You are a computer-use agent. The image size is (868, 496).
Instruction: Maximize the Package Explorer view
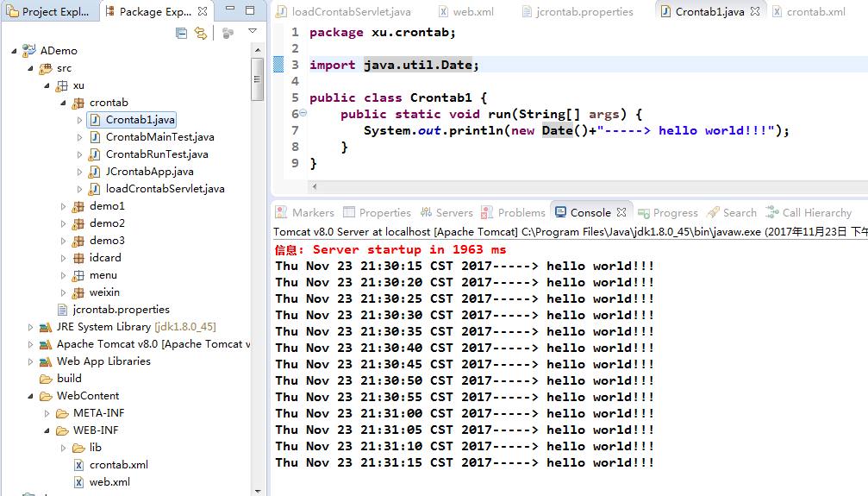click(250, 10)
